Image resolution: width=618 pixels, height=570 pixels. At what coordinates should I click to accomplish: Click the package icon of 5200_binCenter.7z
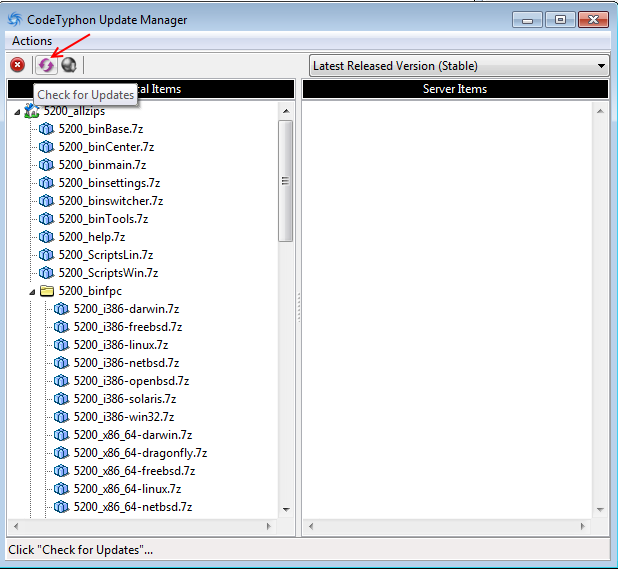[x=46, y=147]
